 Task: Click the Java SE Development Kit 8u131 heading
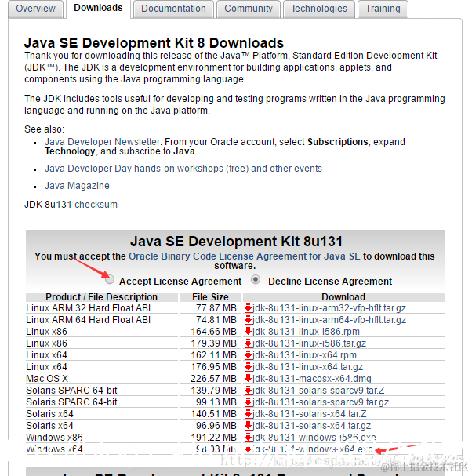click(236, 242)
